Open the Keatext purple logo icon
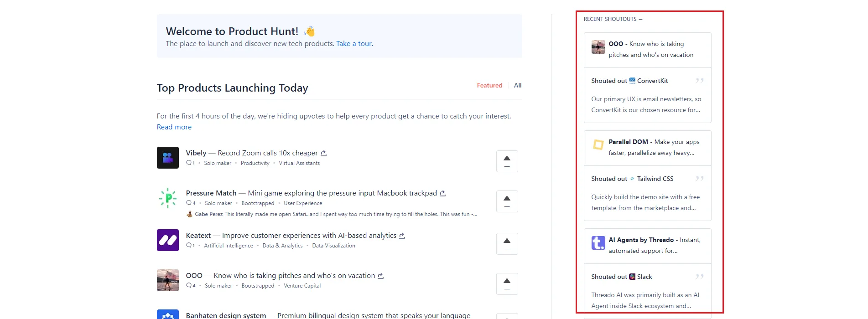Screen dimensions: 868x319 point(167,240)
